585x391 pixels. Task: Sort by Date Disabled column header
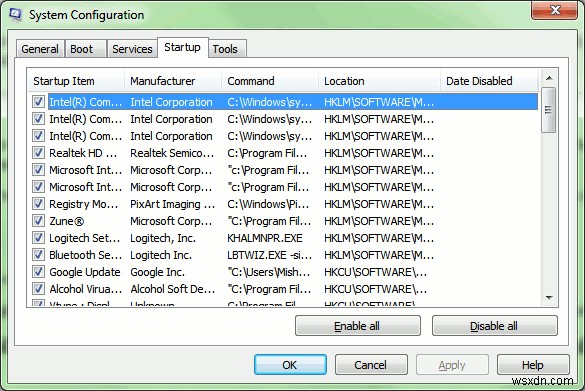click(489, 81)
